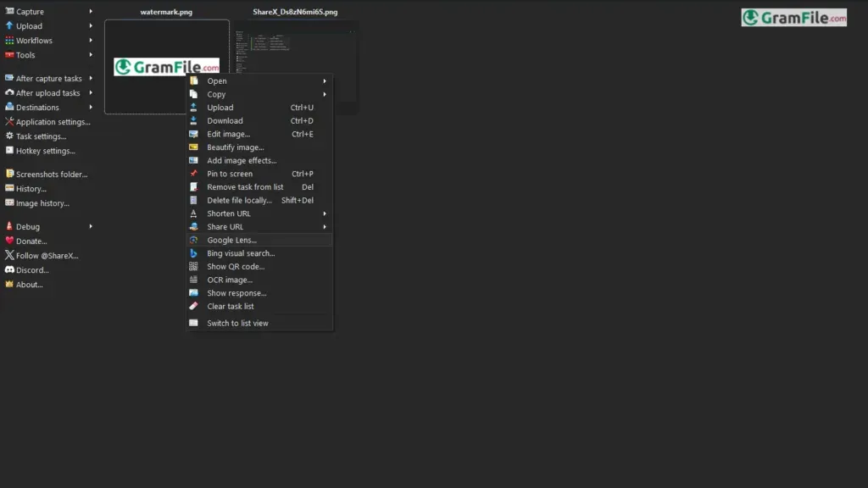Viewport: 868px width, 488px height.
Task: Choose Remove task from list
Action: [x=259, y=187]
